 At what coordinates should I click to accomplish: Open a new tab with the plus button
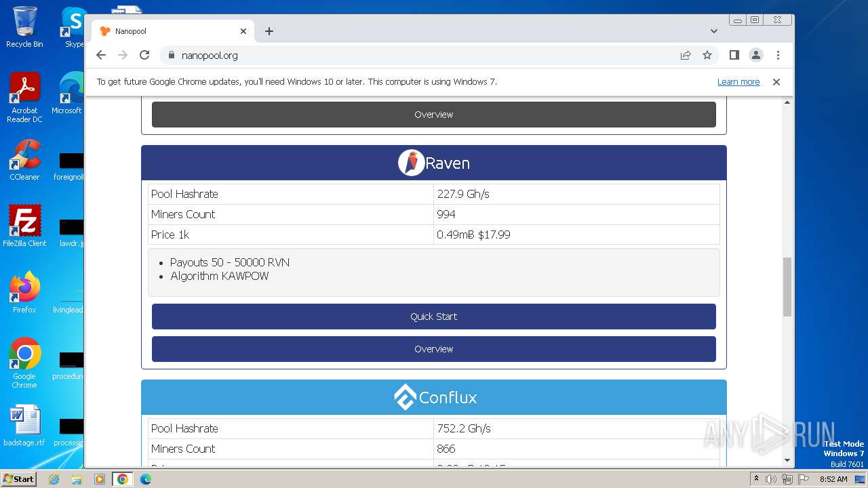269,31
